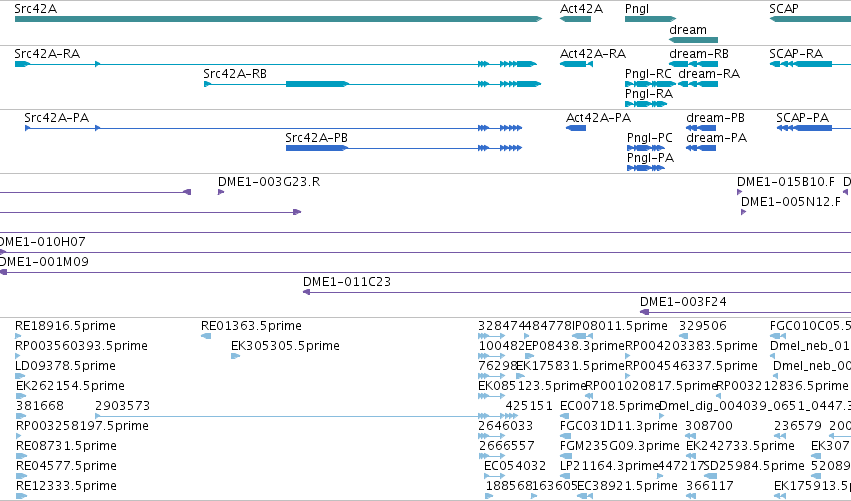Select the IP08011.5prime EST glyph
The width and height of the screenshot is (851, 501).
(582, 337)
